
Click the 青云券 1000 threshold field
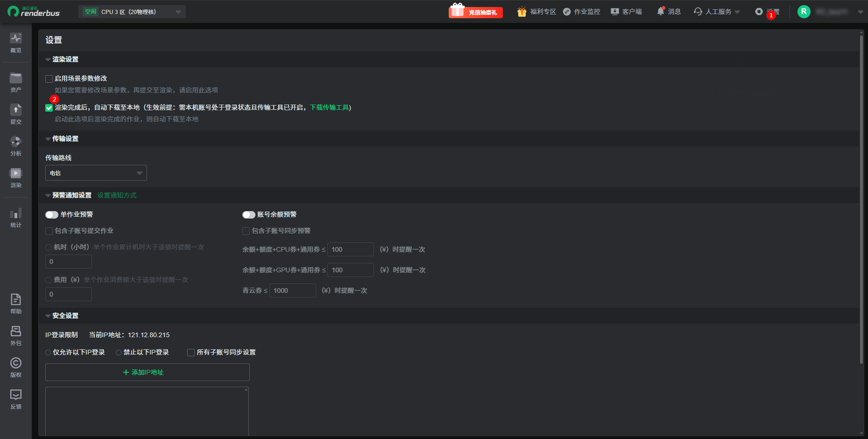pos(293,290)
